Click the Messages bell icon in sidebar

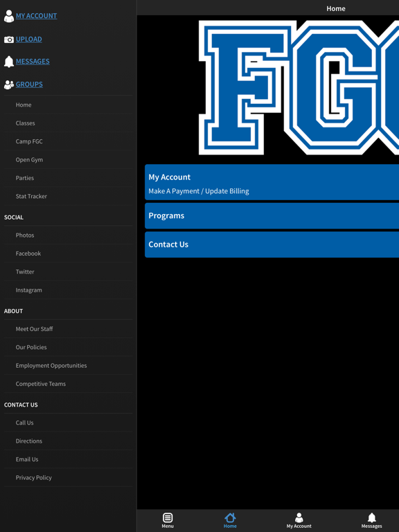click(x=9, y=62)
